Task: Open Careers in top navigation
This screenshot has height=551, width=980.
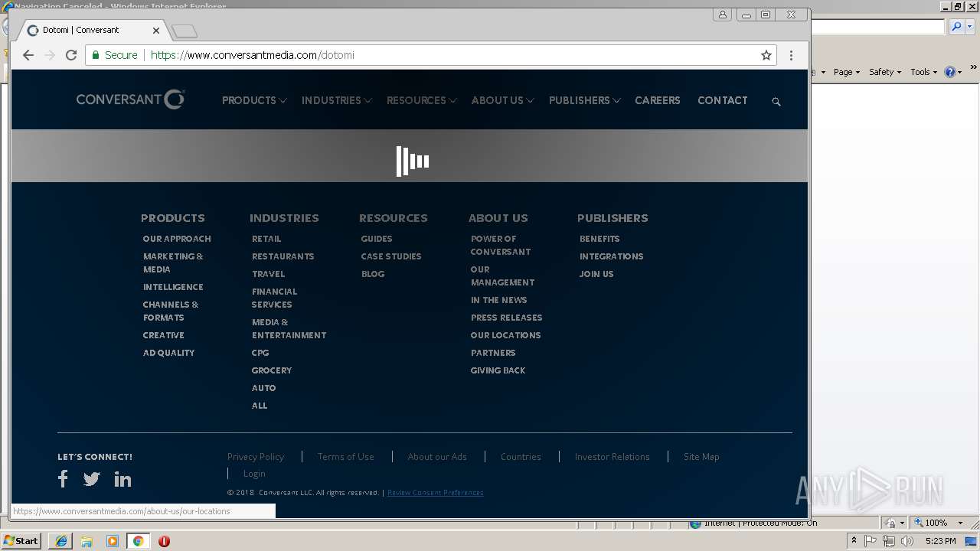Action: 658,100
